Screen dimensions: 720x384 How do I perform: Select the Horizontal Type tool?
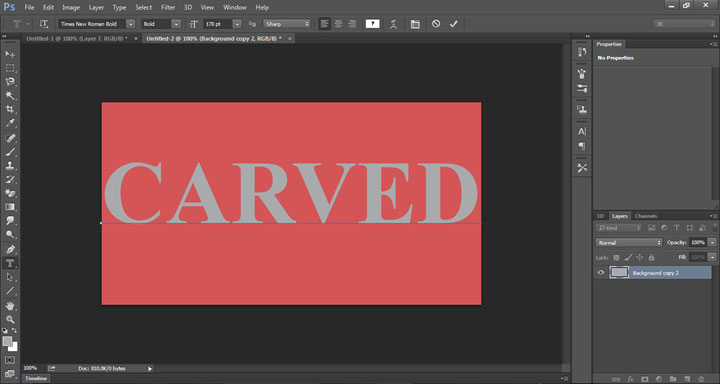(x=10, y=263)
